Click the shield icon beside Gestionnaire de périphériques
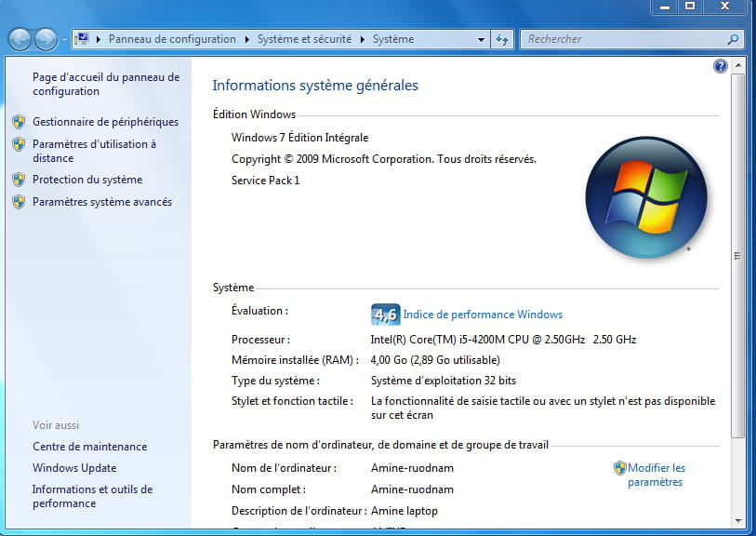 (19, 122)
